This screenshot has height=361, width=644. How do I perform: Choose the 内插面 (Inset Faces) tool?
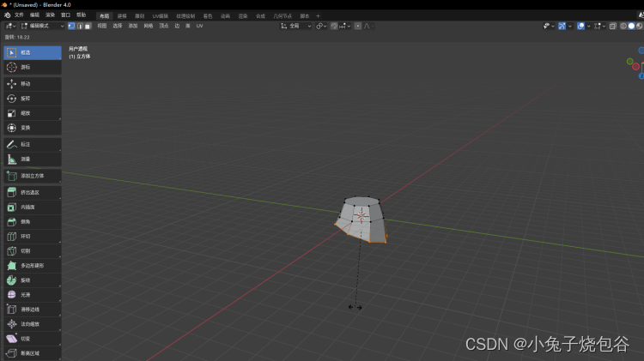click(33, 208)
